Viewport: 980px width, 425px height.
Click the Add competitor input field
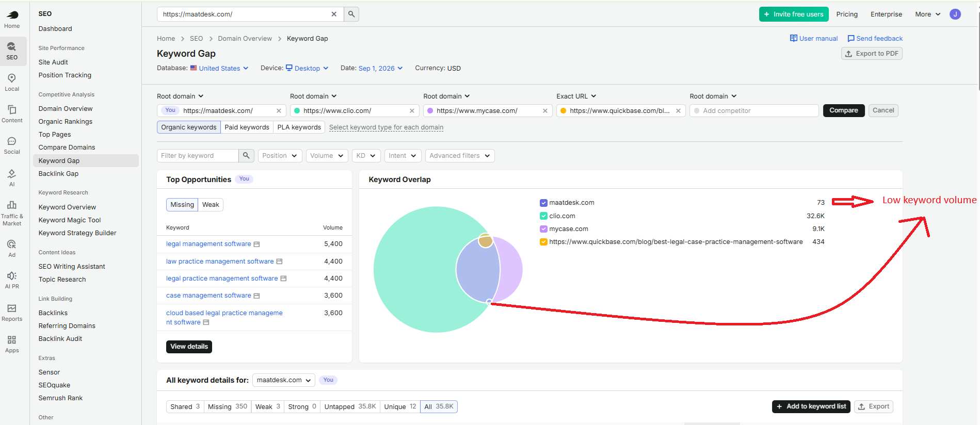pos(754,111)
